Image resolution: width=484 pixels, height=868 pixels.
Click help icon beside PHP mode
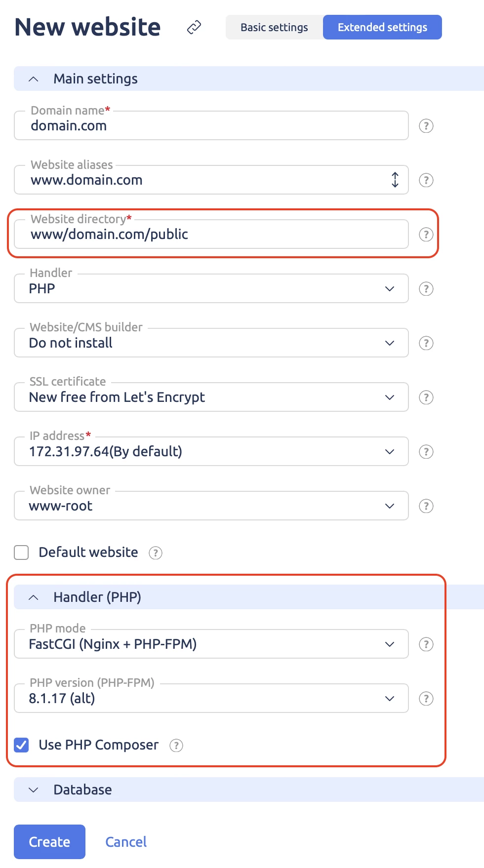pyautogui.click(x=426, y=644)
